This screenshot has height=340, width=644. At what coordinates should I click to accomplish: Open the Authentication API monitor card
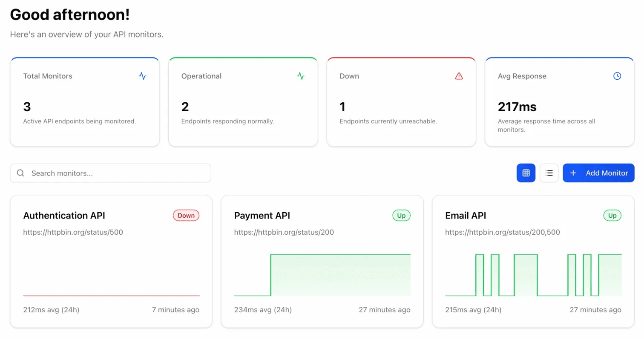pos(111,261)
